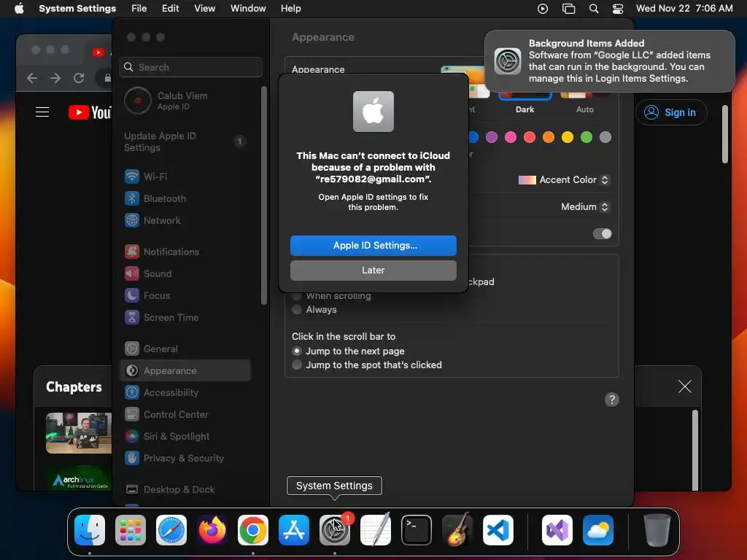
Task: Open Finder from the Dock
Action: point(90,530)
